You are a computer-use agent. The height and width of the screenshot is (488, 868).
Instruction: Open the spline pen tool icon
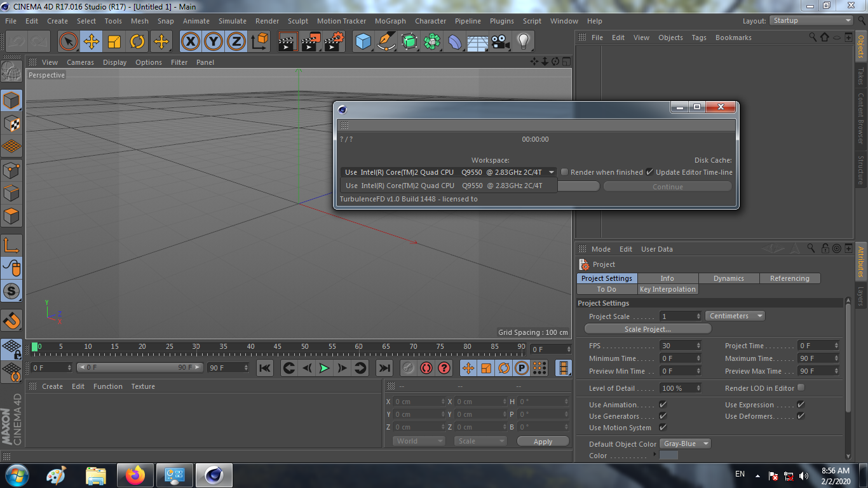[386, 42]
